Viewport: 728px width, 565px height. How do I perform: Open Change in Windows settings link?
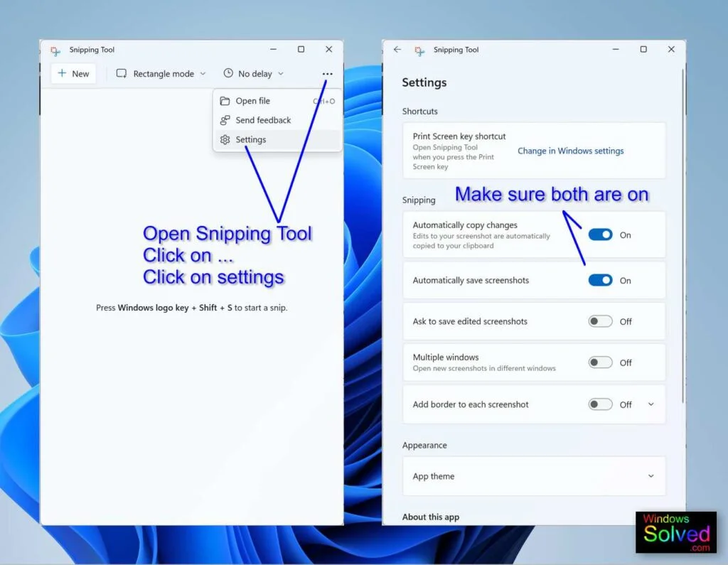(571, 151)
